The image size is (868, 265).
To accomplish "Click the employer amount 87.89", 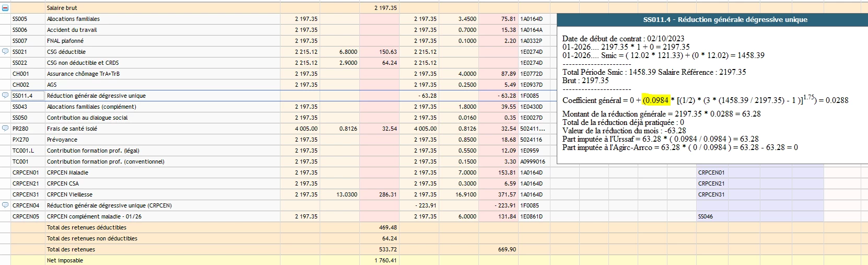I will click(509, 74).
